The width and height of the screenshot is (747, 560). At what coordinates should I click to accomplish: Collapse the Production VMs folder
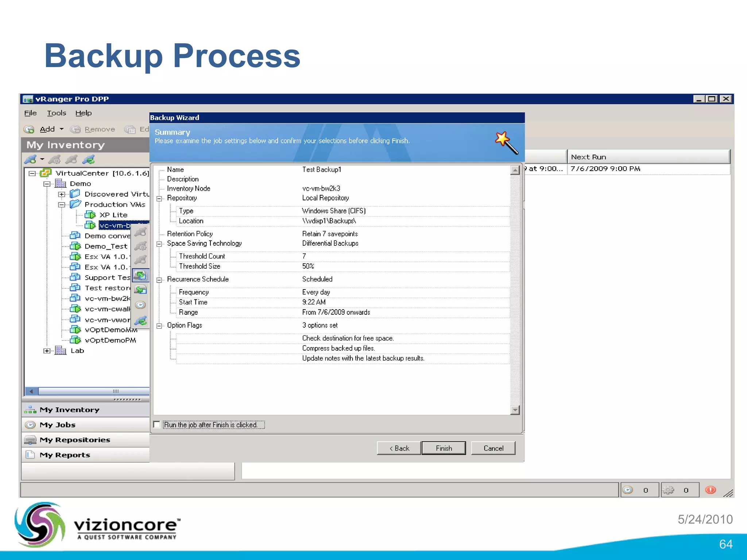62,205
